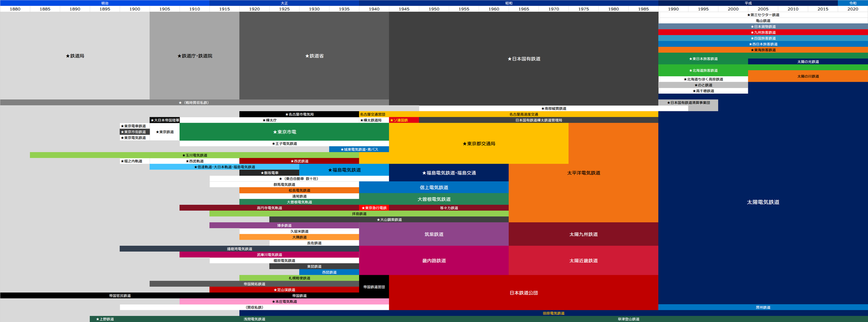Click the ★北海道旅客鉄道 block

pos(703,70)
